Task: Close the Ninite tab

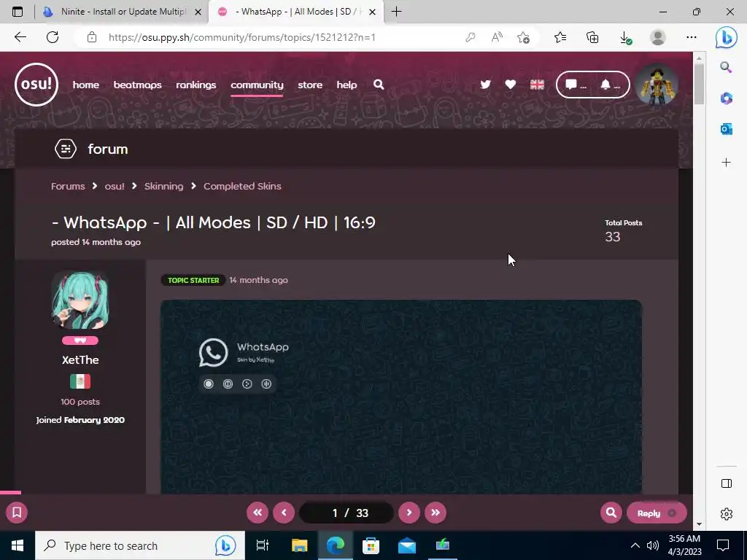Action: [x=198, y=12]
